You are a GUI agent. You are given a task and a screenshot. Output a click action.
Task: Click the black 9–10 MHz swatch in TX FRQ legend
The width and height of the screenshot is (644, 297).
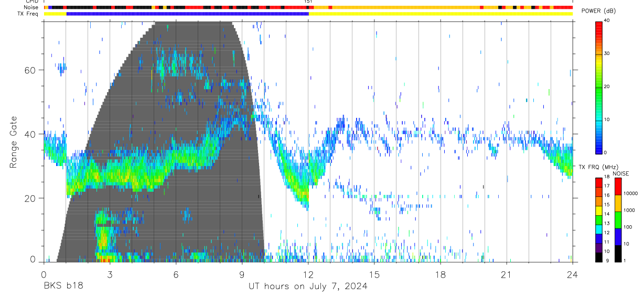tap(599, 257)
